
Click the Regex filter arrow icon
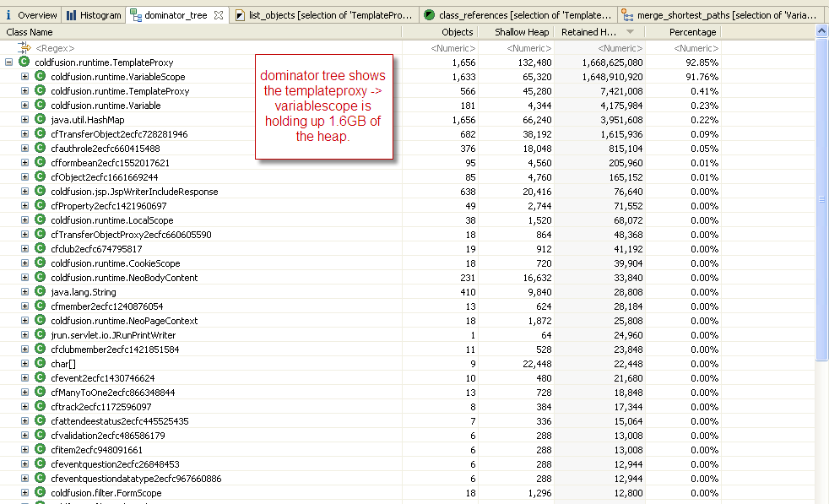point(24,47)
